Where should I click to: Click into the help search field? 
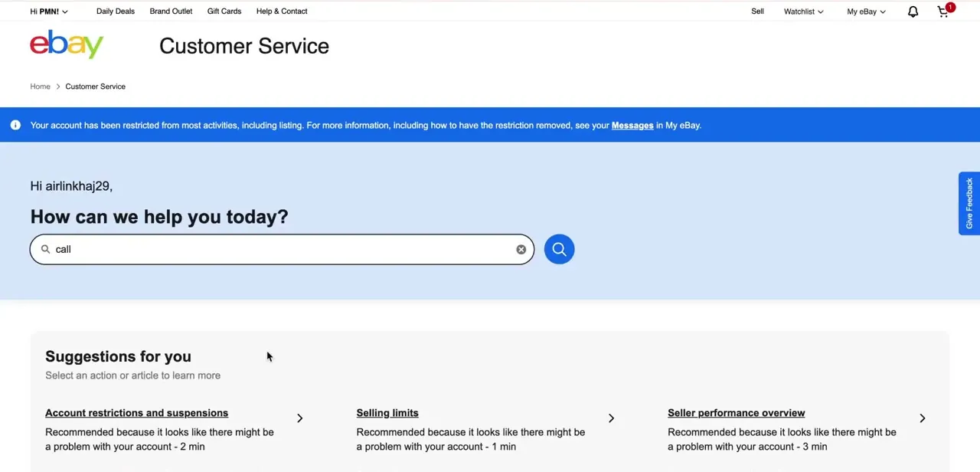point(282,249)
